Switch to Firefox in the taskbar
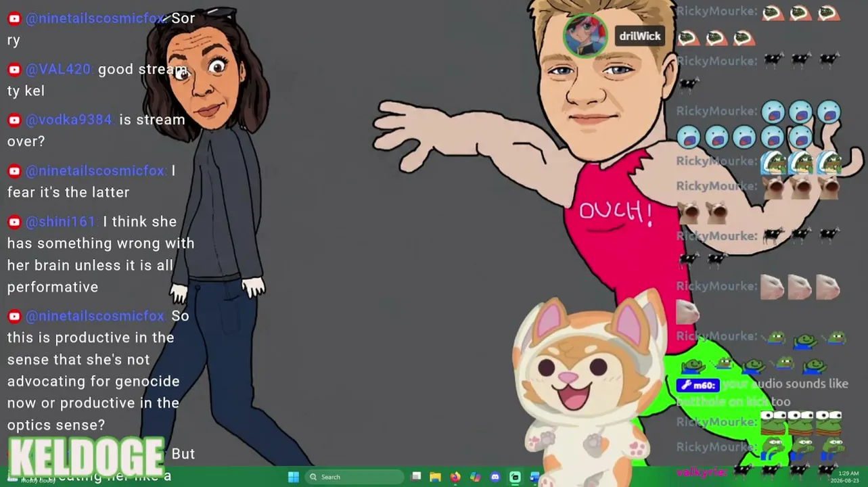 455,477
